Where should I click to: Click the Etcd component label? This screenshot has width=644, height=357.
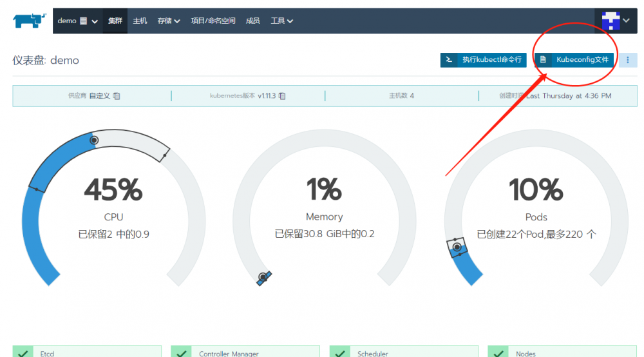coord(47,354)
